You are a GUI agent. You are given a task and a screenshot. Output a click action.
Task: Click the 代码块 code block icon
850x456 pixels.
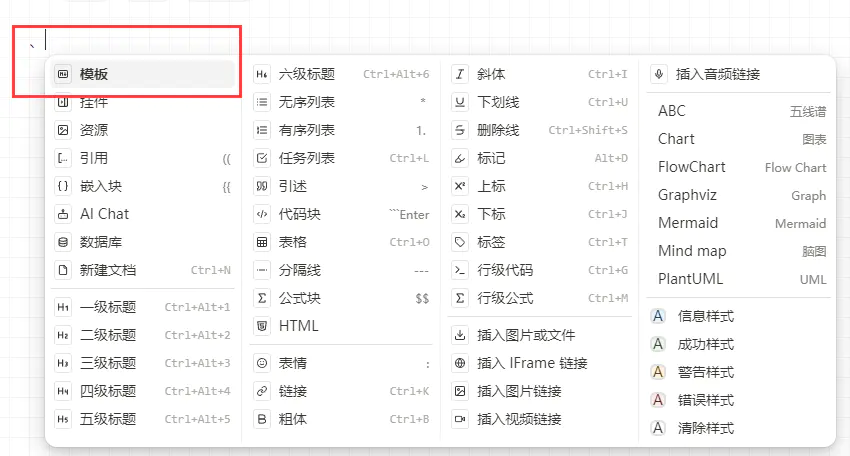coord(262,214)
